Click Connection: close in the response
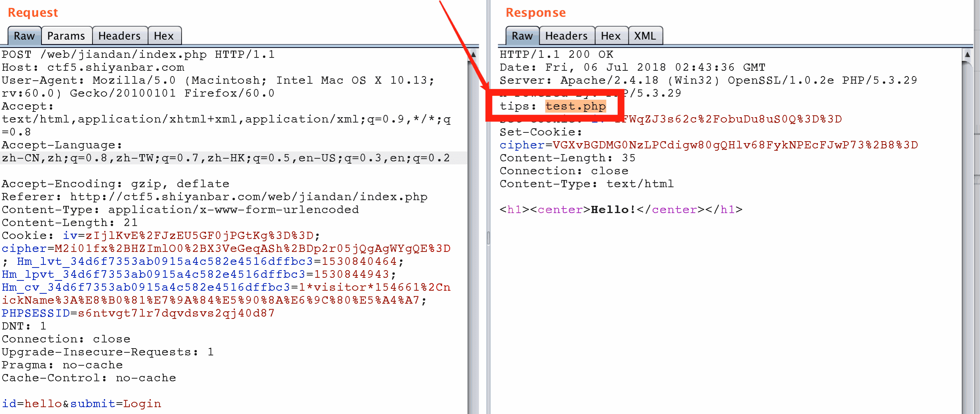The height and width of the screenshot is (414, 980). coord(564,171)
